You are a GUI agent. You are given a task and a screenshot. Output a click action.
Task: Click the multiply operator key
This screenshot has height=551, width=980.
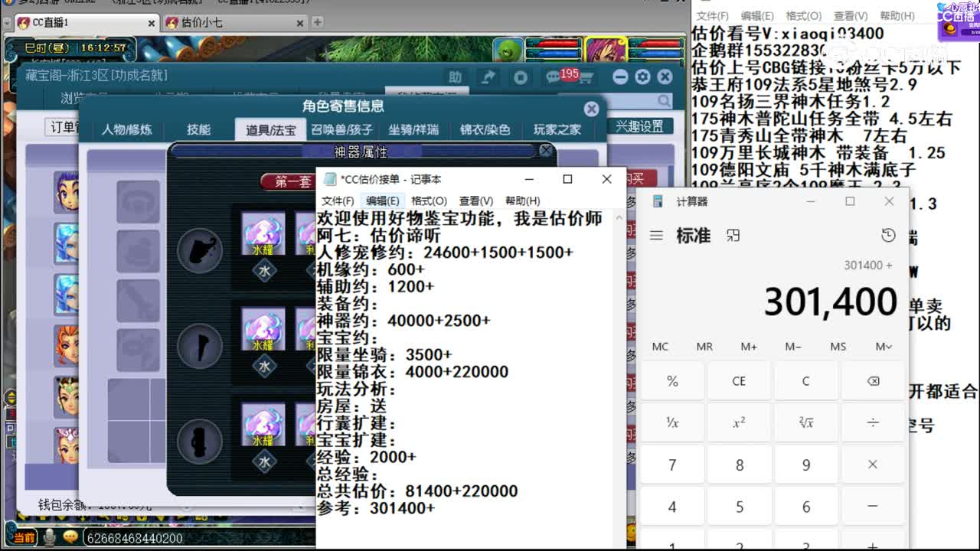pos(873,465)
